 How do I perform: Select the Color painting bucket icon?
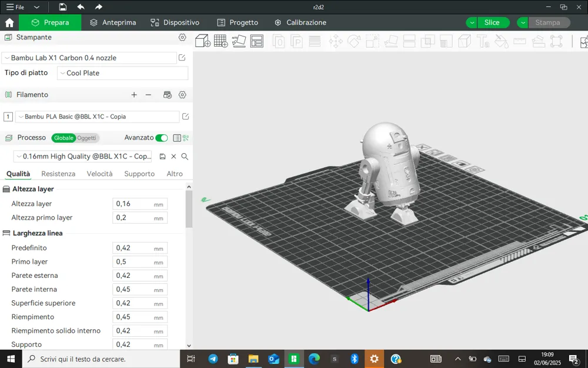coord(501,41)
